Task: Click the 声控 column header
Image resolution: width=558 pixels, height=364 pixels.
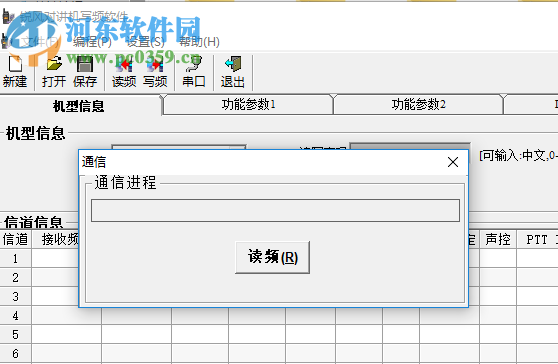Action: tap(498, 239)
